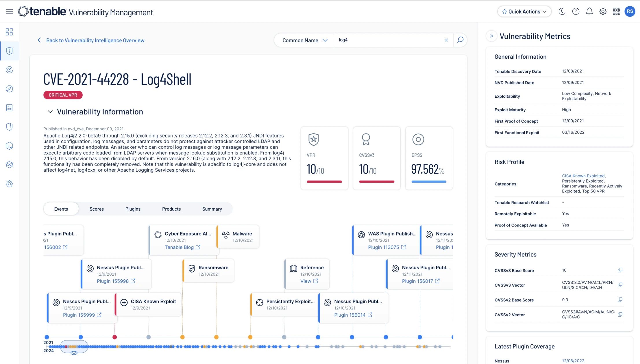Select the Malware event card

click(x=238, y=237)
